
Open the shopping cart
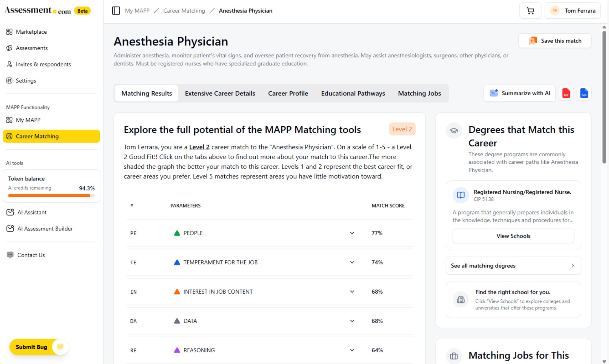pyautogui.click(x=530, y=11)
